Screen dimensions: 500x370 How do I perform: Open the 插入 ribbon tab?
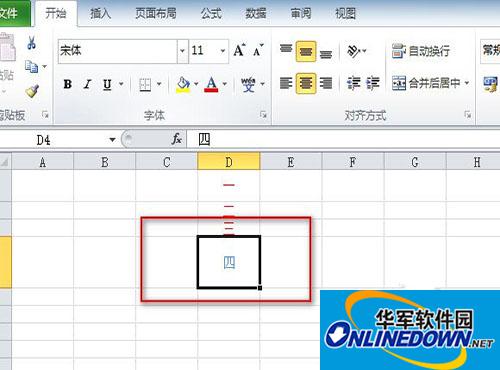pos(100,13)
